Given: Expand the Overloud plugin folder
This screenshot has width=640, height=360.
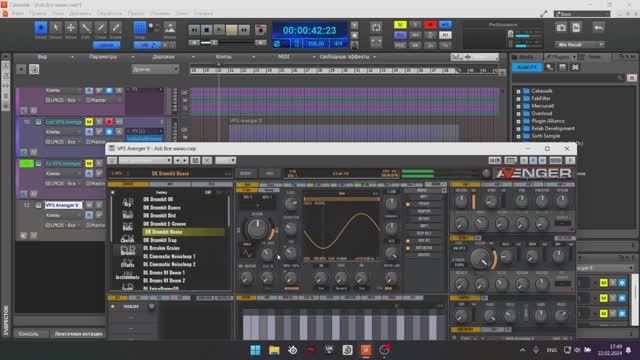Looking at the screenshot, I should click(518, 113).
